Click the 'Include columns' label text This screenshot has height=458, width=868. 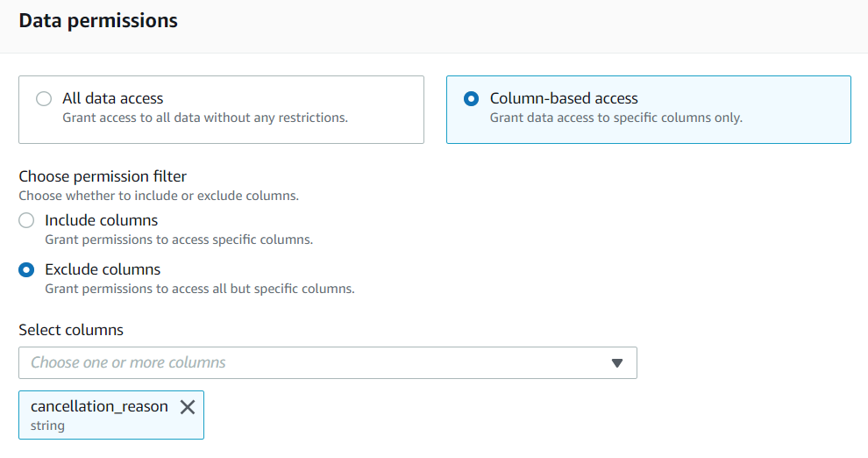pyautogui.click(x=102, y=220)
